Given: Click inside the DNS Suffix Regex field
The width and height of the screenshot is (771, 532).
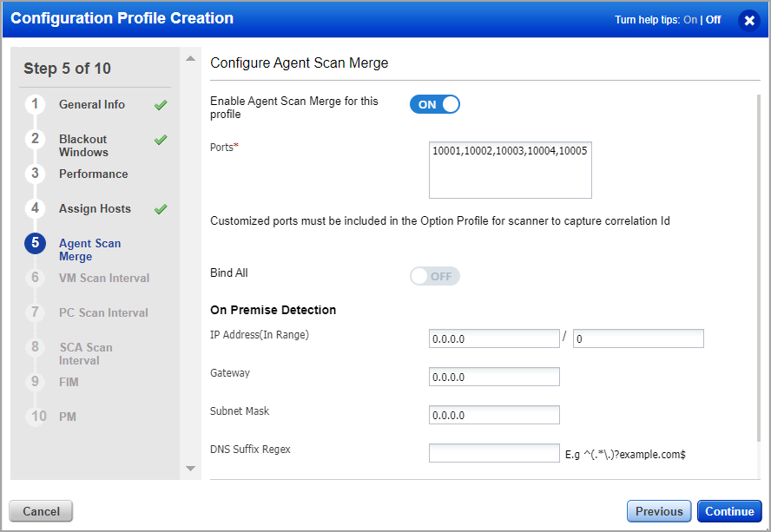Looking at the screenshot, I should [x=494, y=452].
